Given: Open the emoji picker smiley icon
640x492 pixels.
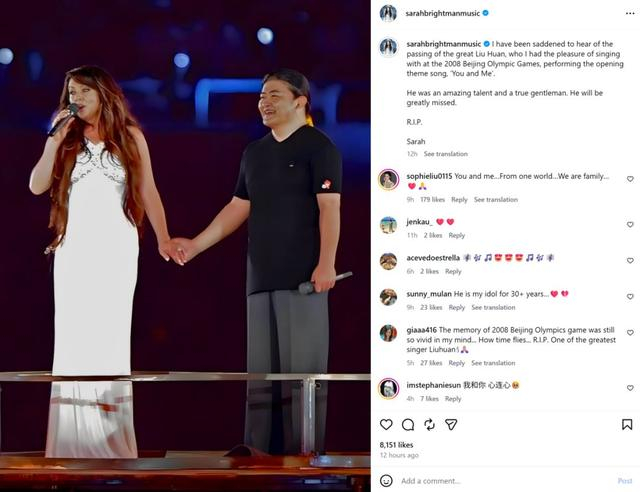Looking at the screenshot, I should click(x=386, y=481).
